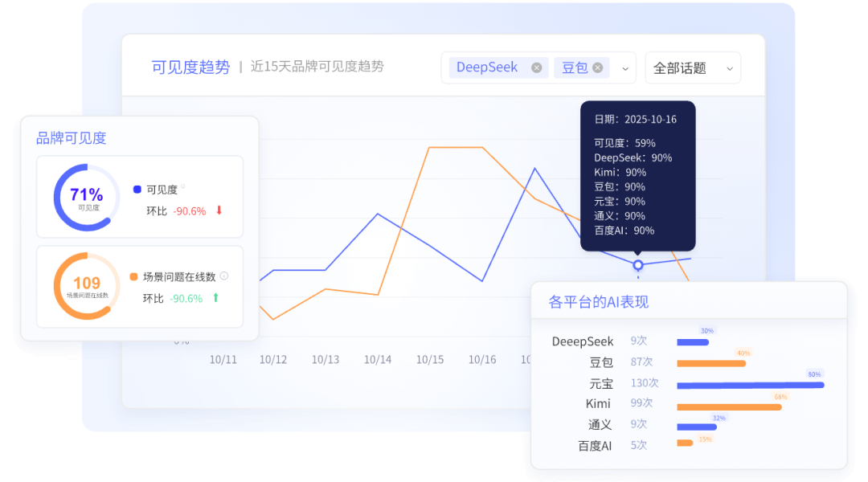Click the 71% visibility donut chart
Viewport: 868px width, 482px height.
click(85, 196)
